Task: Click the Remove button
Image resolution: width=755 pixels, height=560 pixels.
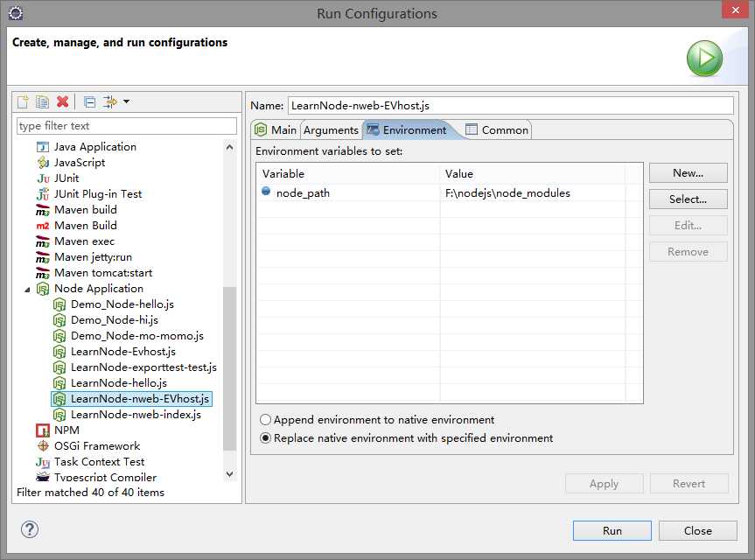Action: [688, 252]
